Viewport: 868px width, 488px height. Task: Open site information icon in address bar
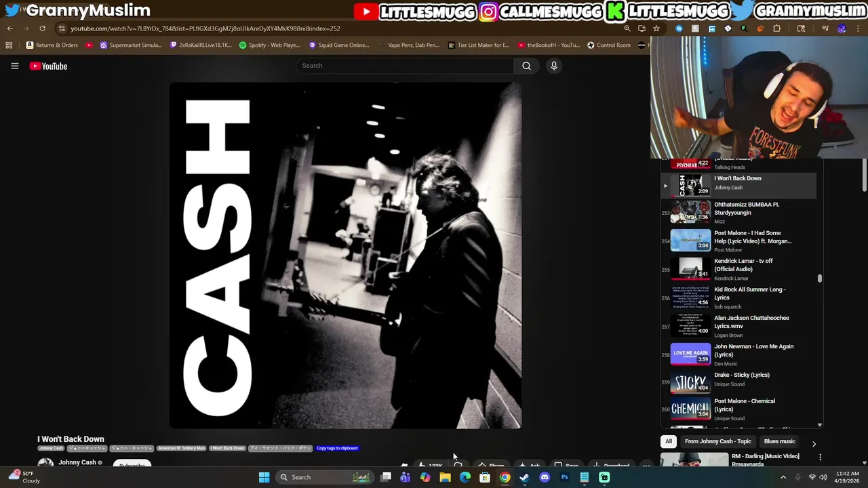(62, 28)
